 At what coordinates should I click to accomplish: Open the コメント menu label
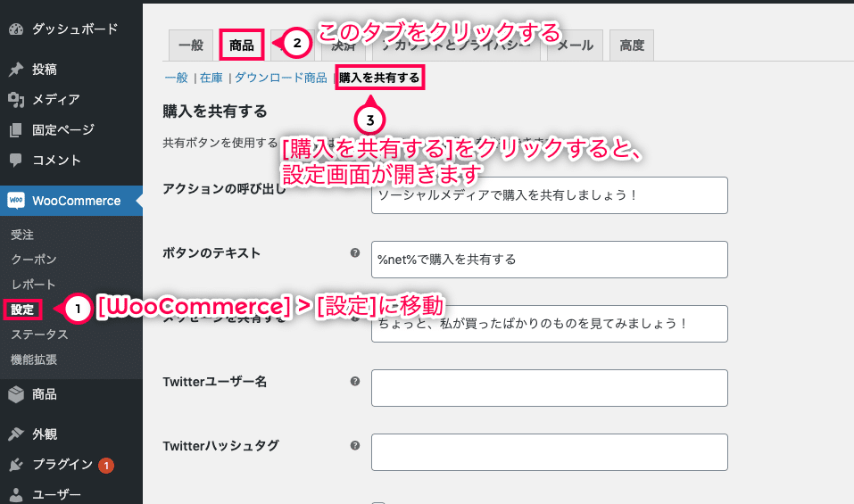(x=56, y=160)
